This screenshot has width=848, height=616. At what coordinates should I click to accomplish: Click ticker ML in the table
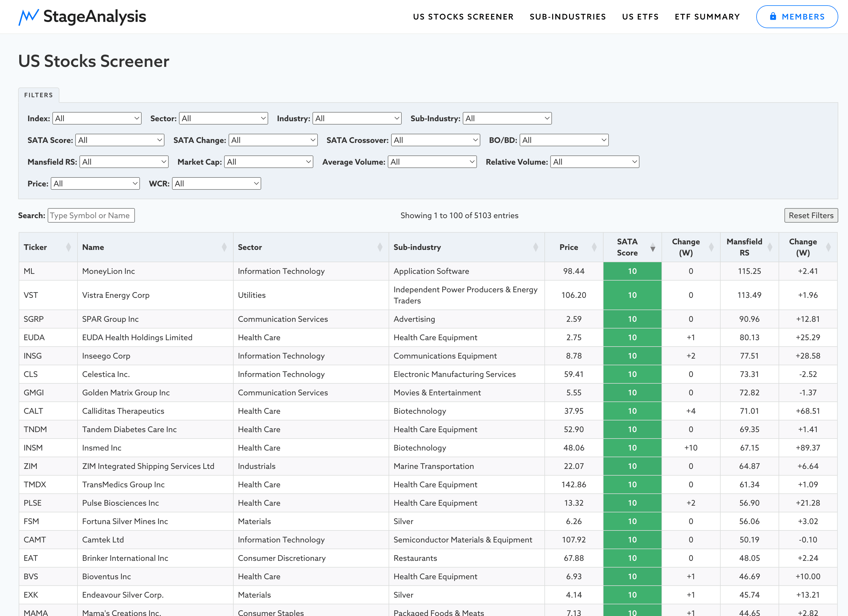[x=29, y=271]
